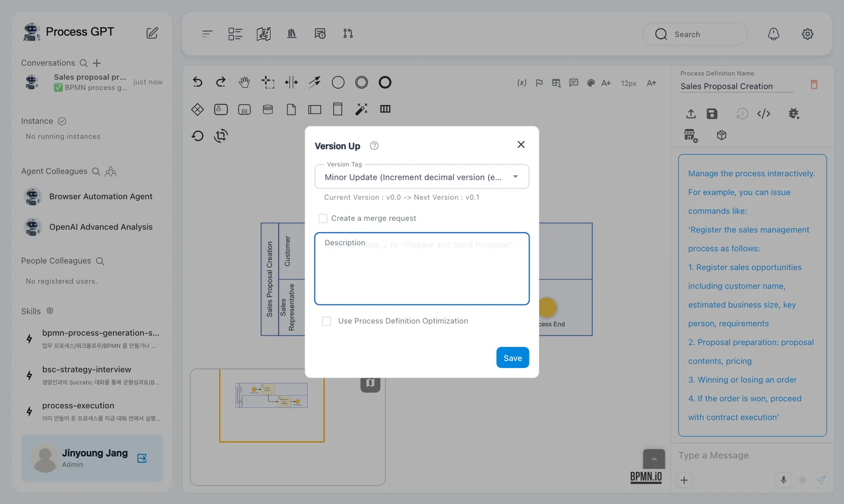
Task: Activate the hand tool
Action: tap(244, 82)
